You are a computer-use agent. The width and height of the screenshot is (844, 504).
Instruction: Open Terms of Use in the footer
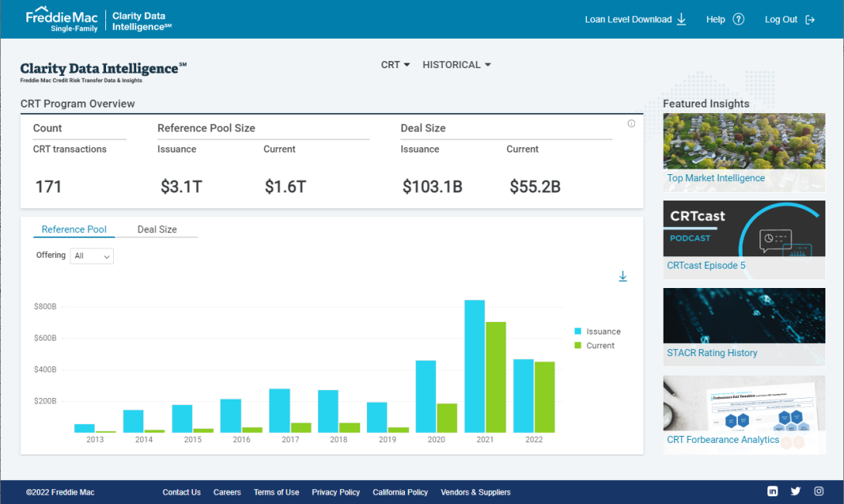[x=276, y=492]
